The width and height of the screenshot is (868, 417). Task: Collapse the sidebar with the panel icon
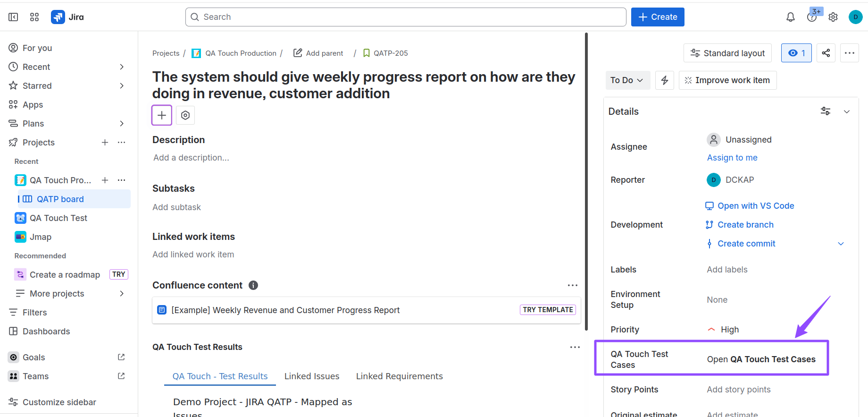(x=13, y=17)
